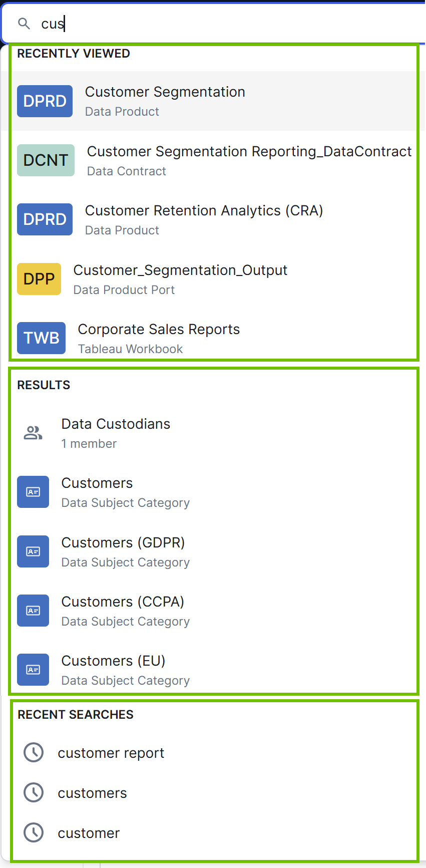Screen dimensions: 426x868
Task: Click the DPRD badge beside Customer Segmentation
Action: point(45,101)
